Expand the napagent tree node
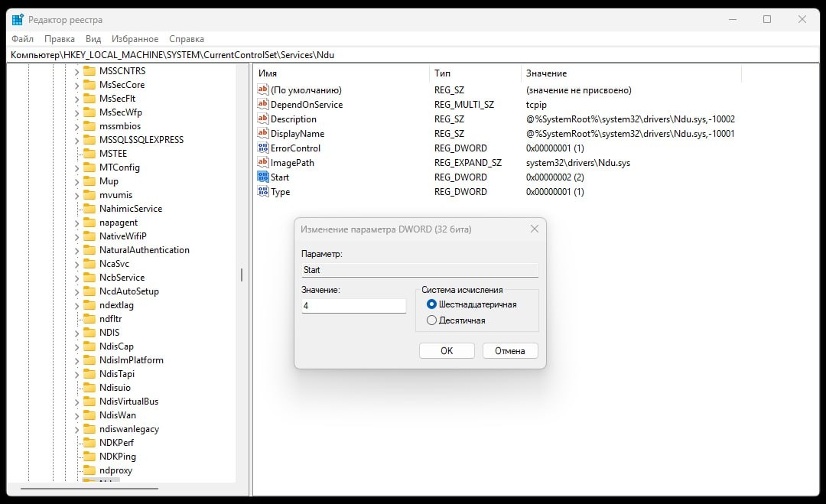The height and width of the screenshot is (504, 826). pos(76,223)
